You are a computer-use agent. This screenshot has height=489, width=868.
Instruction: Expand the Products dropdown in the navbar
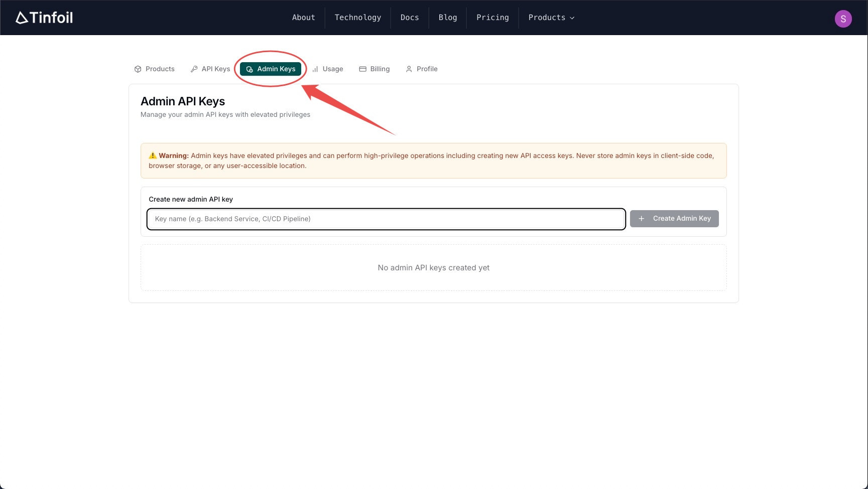[x=551, y=18]
